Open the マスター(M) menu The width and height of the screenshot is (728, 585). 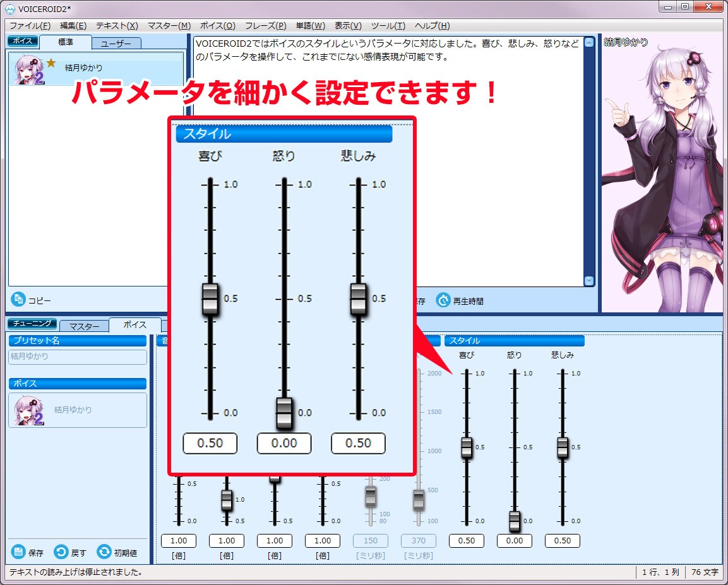[x=169, y=26]
